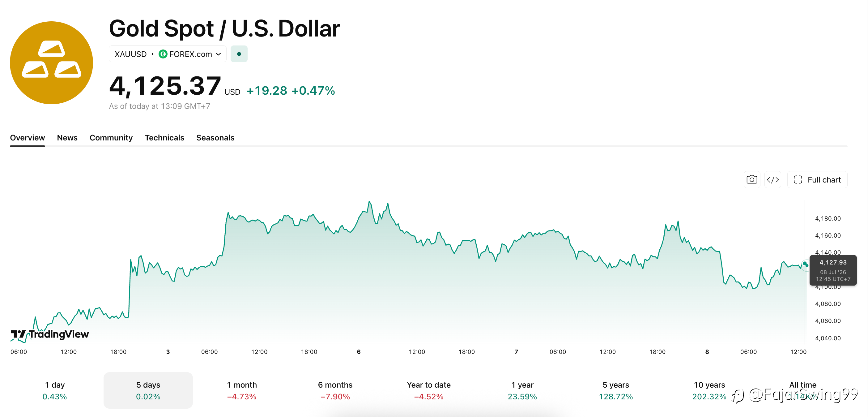Select the Community tab
The width and height of the screenshot is (868, 417).
coord(111,138)
